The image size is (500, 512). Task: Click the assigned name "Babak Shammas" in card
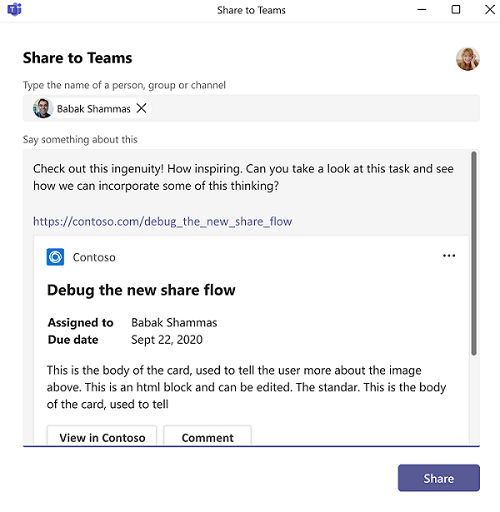pyautogui.click(x=174, y=322)
